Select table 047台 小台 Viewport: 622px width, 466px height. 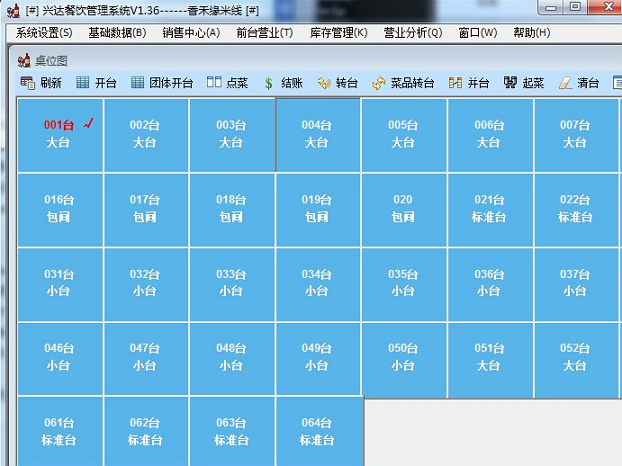(x=146, y=359)
